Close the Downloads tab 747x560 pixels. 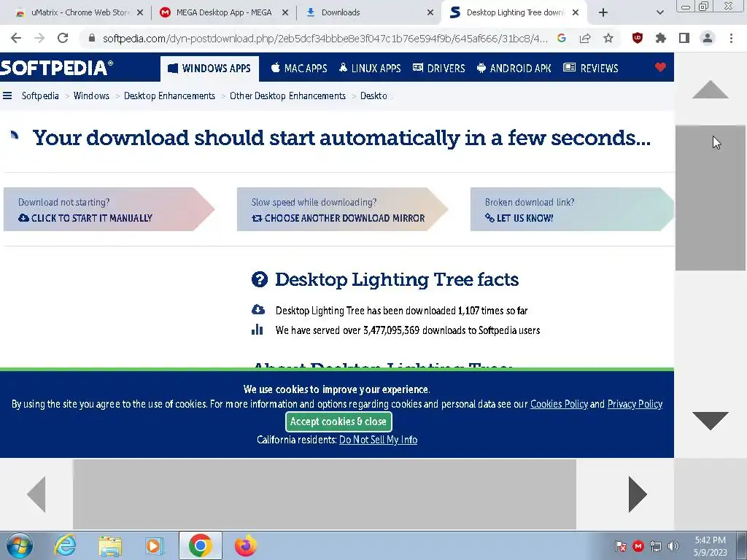[x=430, y=13]
